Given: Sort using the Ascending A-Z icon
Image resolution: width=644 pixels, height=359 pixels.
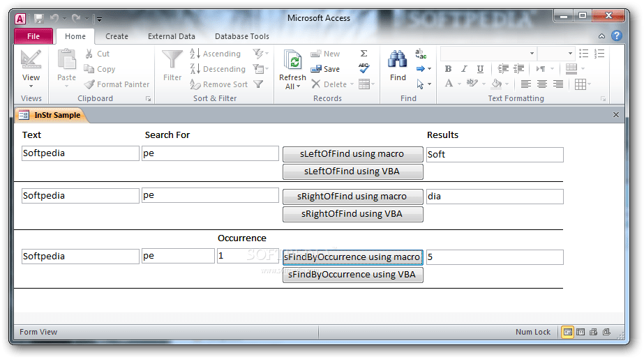Looking at the screenshot, I should coord(195,54).
